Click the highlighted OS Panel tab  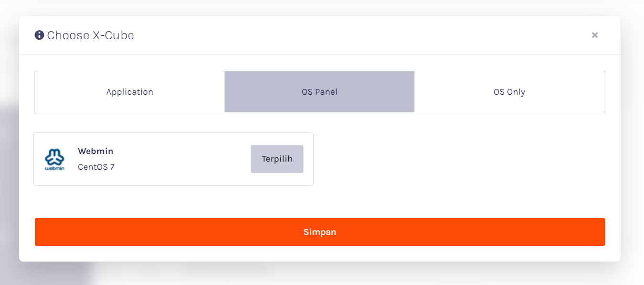click(x=319, y=92)
